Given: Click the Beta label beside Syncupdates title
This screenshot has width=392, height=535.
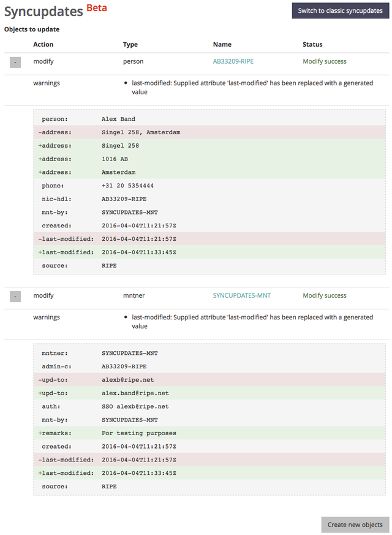Looking at the screenshot, I should pyautogui.click(x=96, y=8).
